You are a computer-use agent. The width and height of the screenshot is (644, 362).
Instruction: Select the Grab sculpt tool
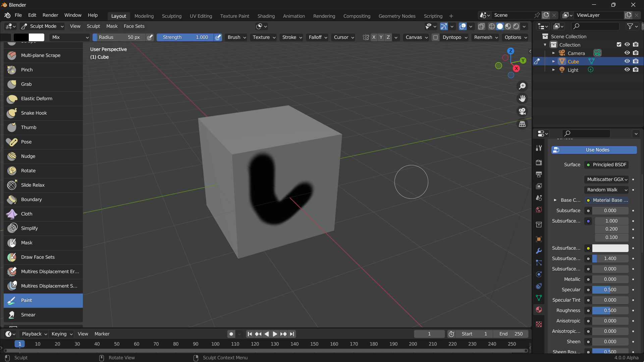(x=43, y=84)
